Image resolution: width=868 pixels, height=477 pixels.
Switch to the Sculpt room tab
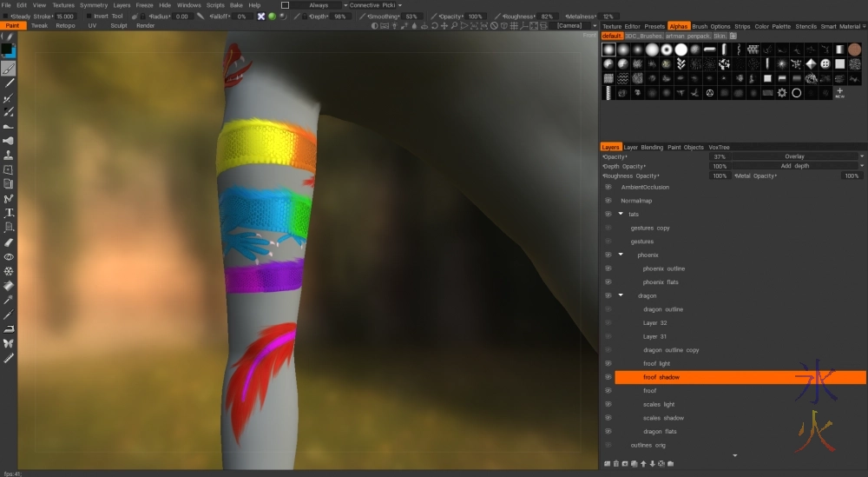point(118,26)
